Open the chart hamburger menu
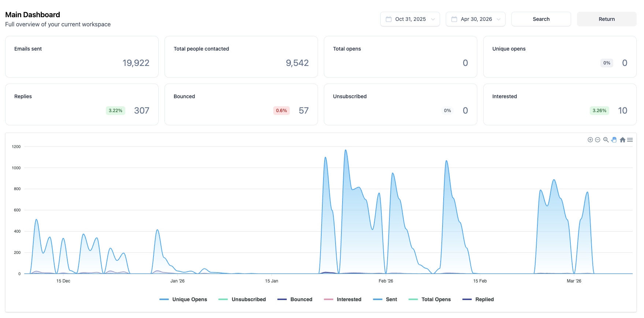644x318 pixels. point(630,140)
